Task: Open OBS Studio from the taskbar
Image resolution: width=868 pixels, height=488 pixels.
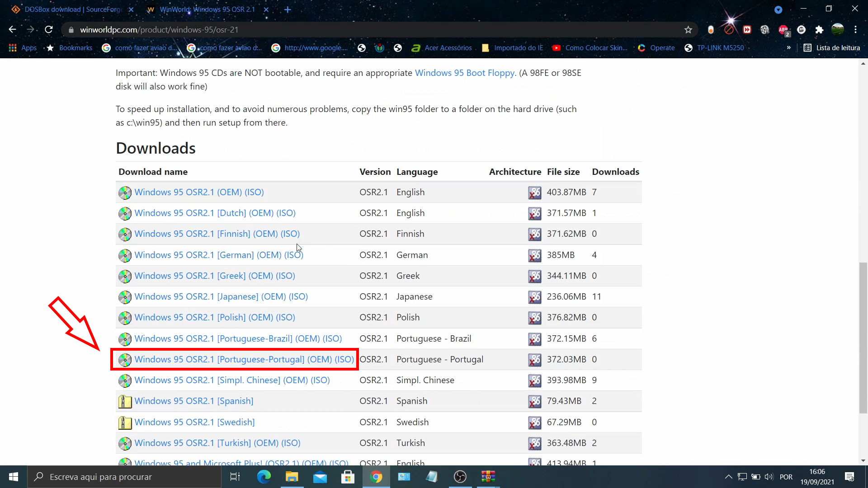Action: (x=460, y=477)
